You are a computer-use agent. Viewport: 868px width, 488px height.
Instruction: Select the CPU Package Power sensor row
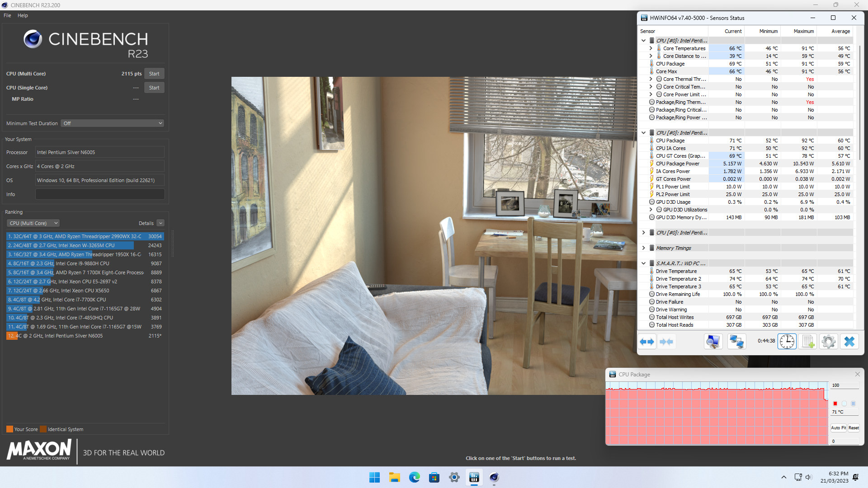click(x=750, y=164)
